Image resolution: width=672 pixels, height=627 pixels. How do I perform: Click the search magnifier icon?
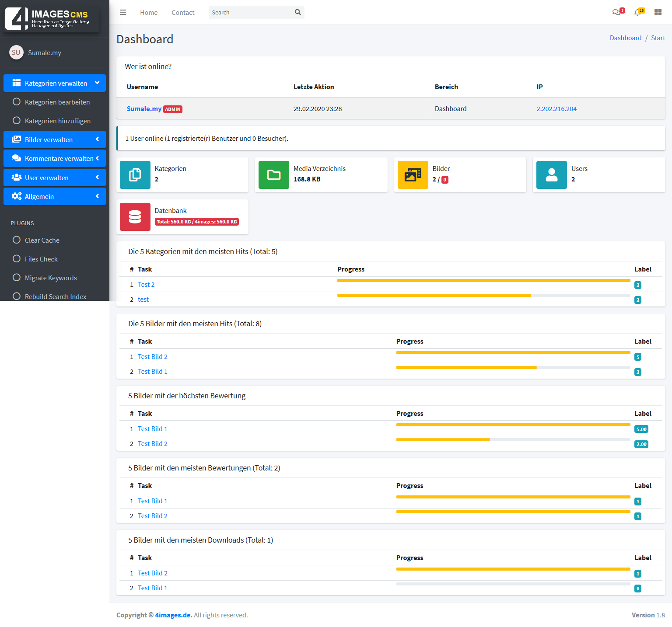(297, 12)
